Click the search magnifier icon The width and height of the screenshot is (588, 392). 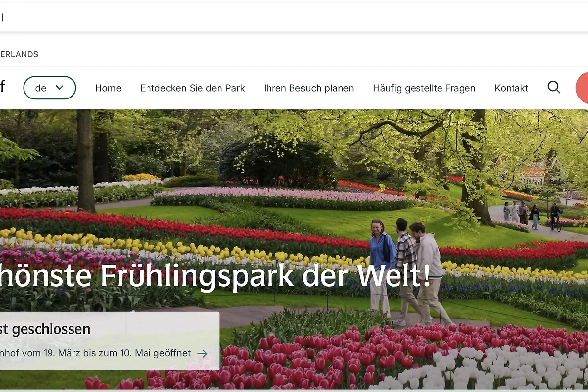(x=554, y=88)
